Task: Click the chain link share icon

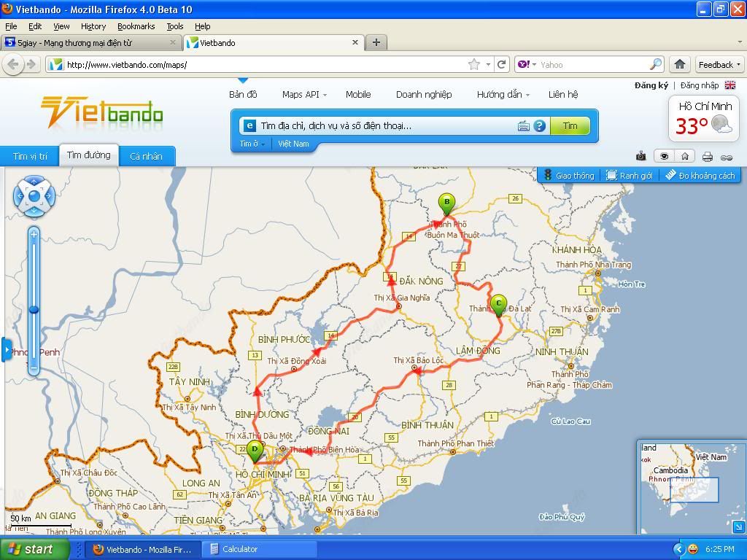Action: 727,156
